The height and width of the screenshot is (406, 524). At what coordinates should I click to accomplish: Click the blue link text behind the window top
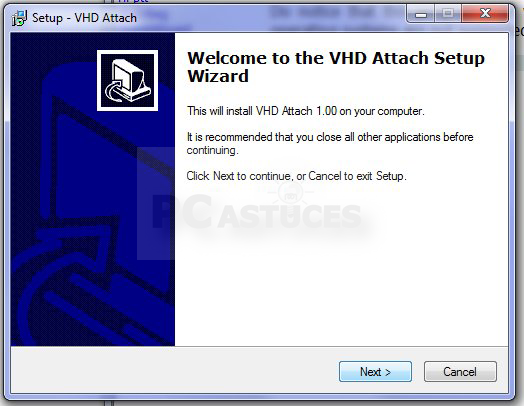(x=133, y=2)
